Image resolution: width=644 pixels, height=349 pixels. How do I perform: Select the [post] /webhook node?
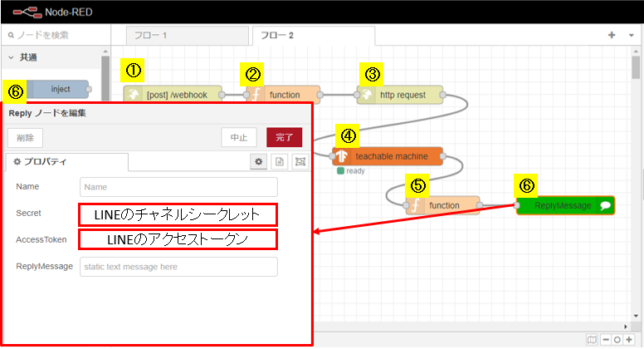point(173,95)
